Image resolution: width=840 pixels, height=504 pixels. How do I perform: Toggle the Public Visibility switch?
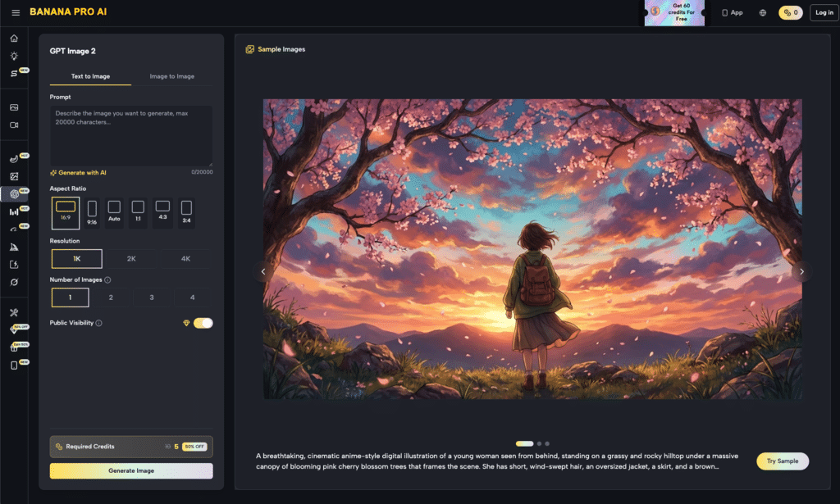[203, 323]
